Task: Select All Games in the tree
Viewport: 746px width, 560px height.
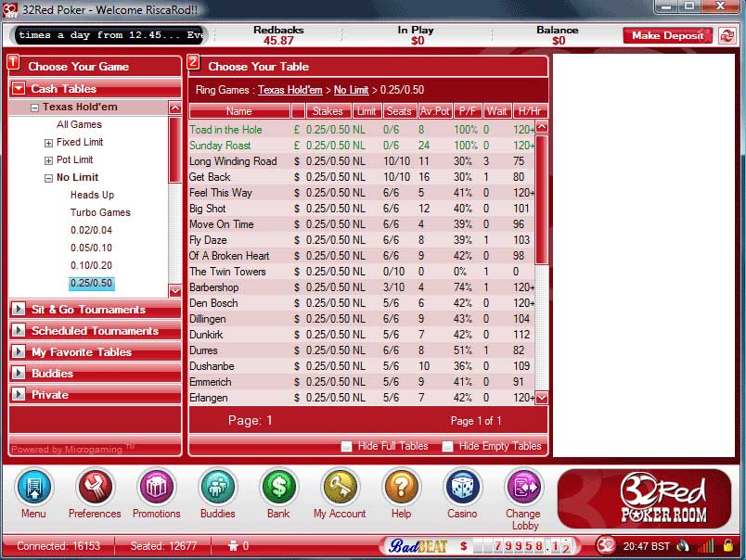Action: pyautogui.click(x=79, y=124)
